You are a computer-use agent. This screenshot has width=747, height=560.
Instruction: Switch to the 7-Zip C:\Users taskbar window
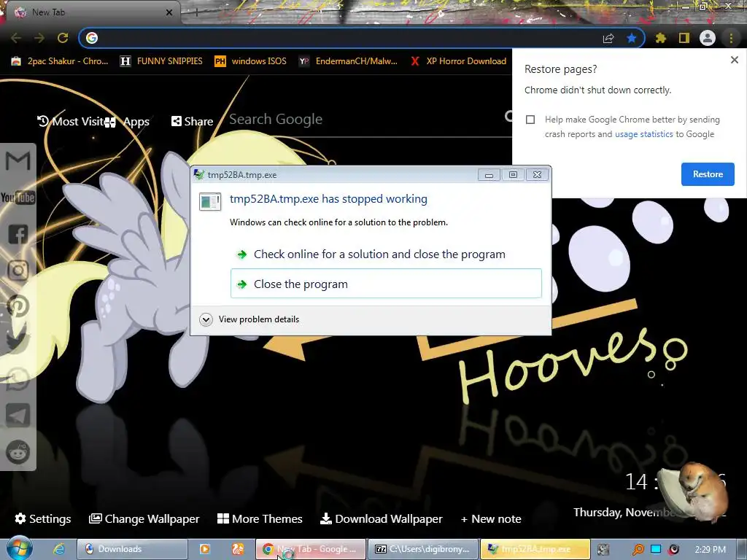[424, 549]
